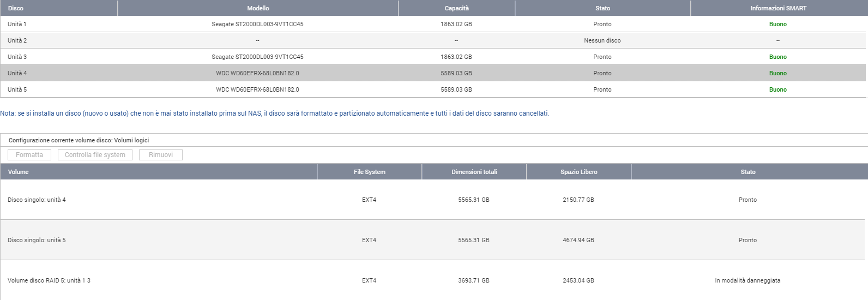Open Buono SMART info for Unità 4
This screenshot has height=300, width=868.
(x=777, y=73)
